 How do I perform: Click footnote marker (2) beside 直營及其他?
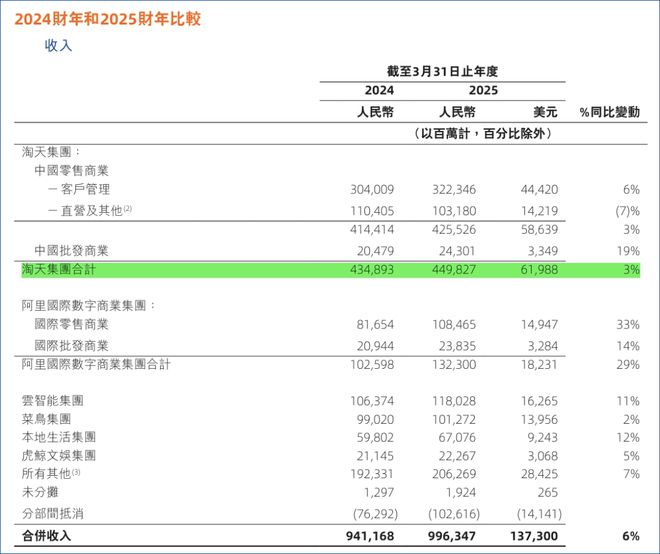pyautogui.click(x=128, y=208)
